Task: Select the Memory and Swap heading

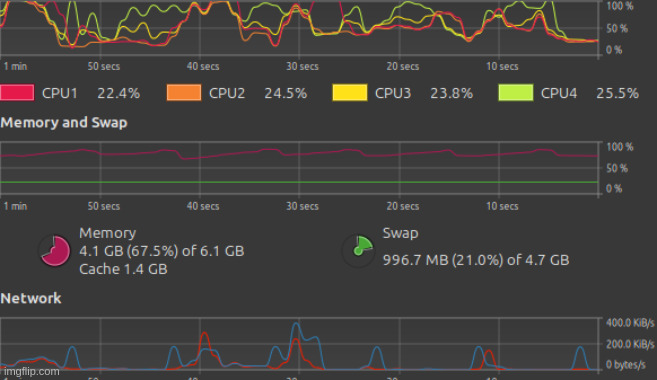Action: coord(64,123)
